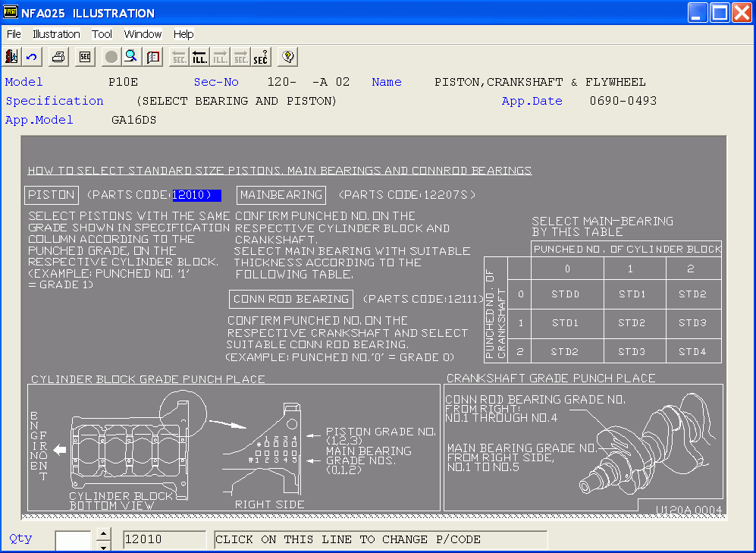Image resolution: width=756 pixels, height=553 pixels.
Task: Click the magnifying glass zoom icon
Action: [130, 57]
